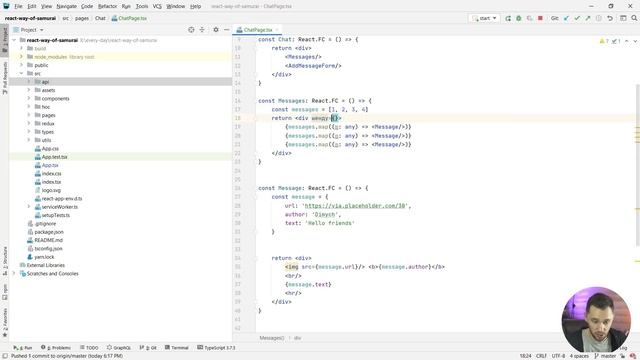The width and height of the screenshot is (640, 360).
Task: Expand the components folder
Action: [x=29, y=98]
